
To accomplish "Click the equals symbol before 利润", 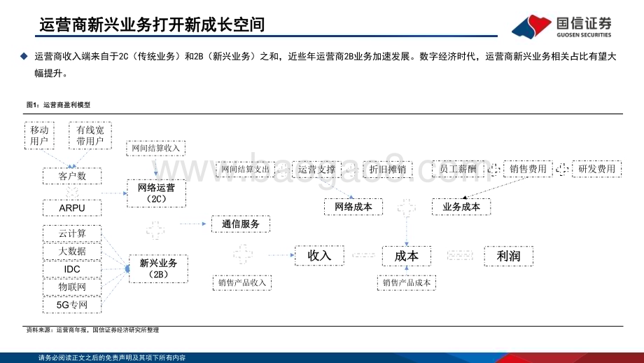I will 460,255.
